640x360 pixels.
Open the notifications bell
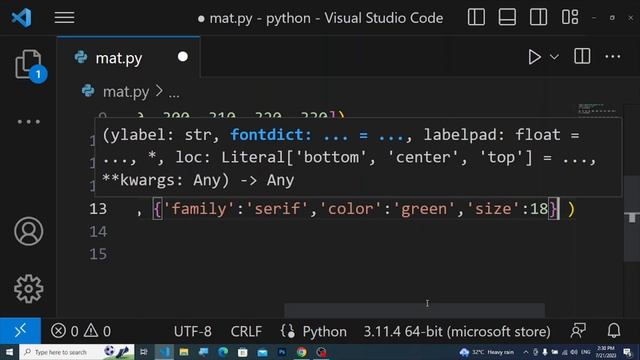614,331
